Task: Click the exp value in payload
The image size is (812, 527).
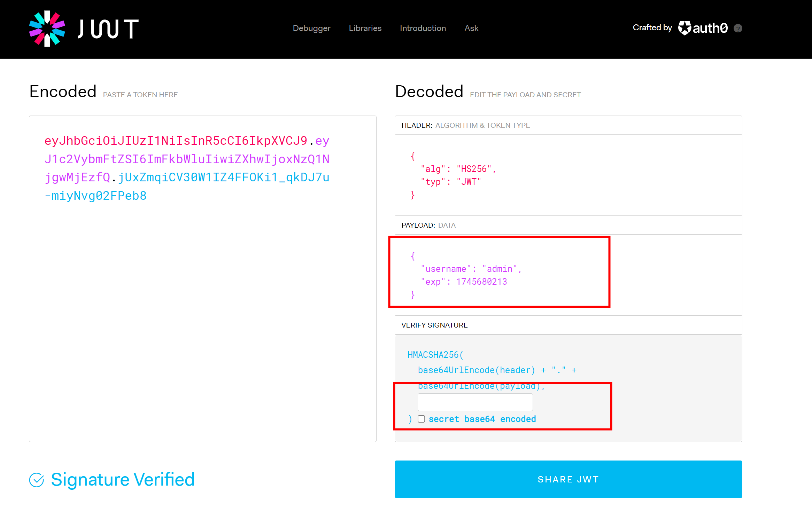Action: click(481, 282)
